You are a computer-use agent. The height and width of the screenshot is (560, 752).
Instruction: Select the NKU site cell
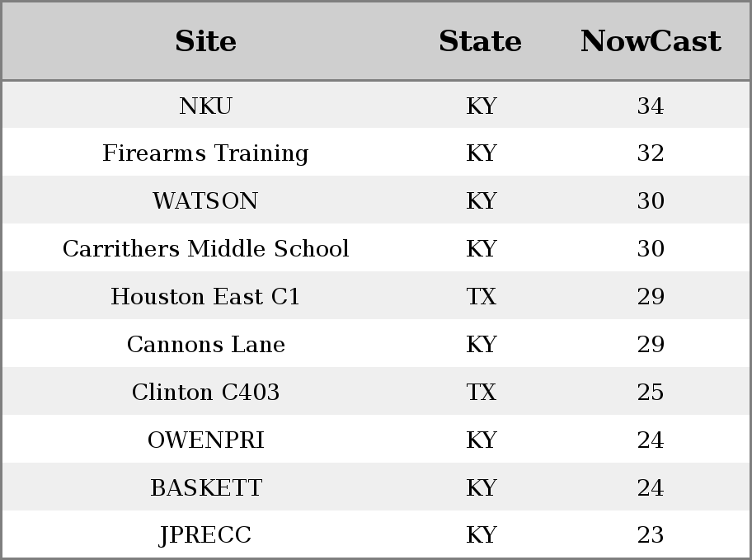point(205,106)
